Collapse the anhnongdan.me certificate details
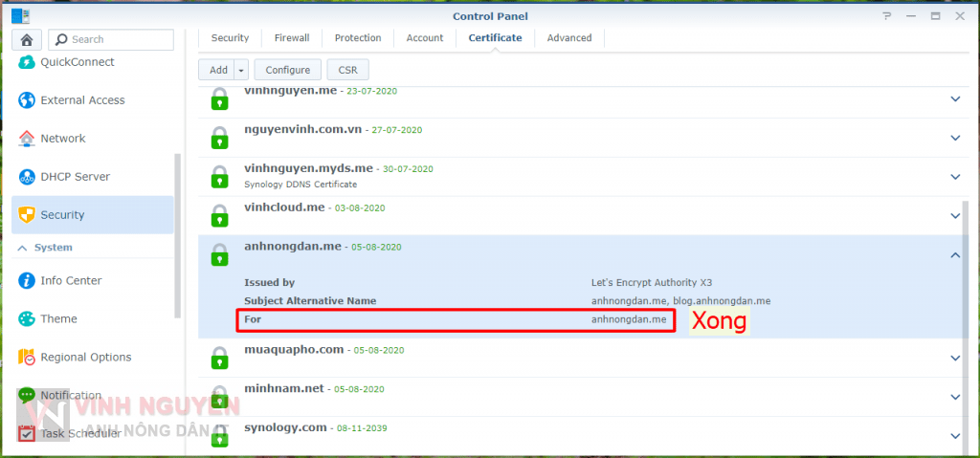Image resolution: width=980 pixels, height=458 pixels. [954, 255]
